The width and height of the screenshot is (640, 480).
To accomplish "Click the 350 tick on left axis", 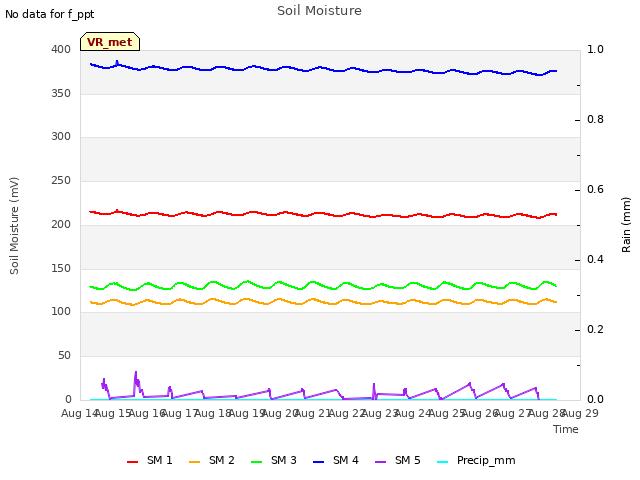I will (x=61, y=93).
